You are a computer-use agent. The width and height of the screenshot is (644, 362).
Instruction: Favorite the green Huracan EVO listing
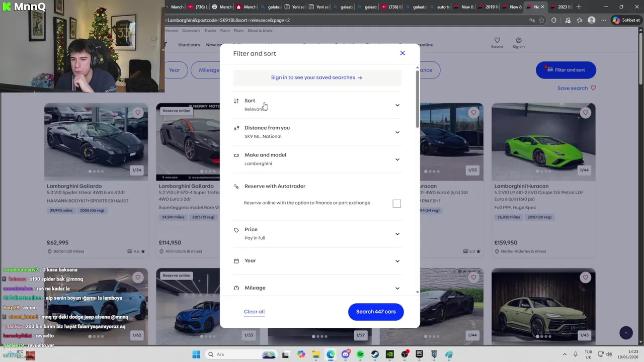(585, 113)
